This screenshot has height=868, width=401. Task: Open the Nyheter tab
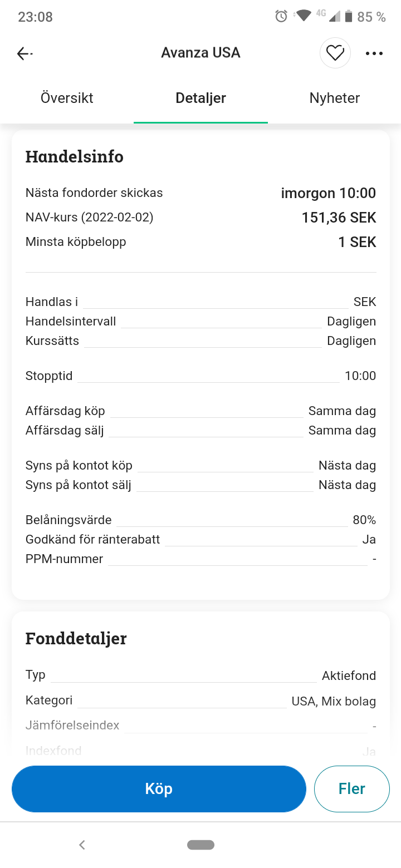coord(335,98)
